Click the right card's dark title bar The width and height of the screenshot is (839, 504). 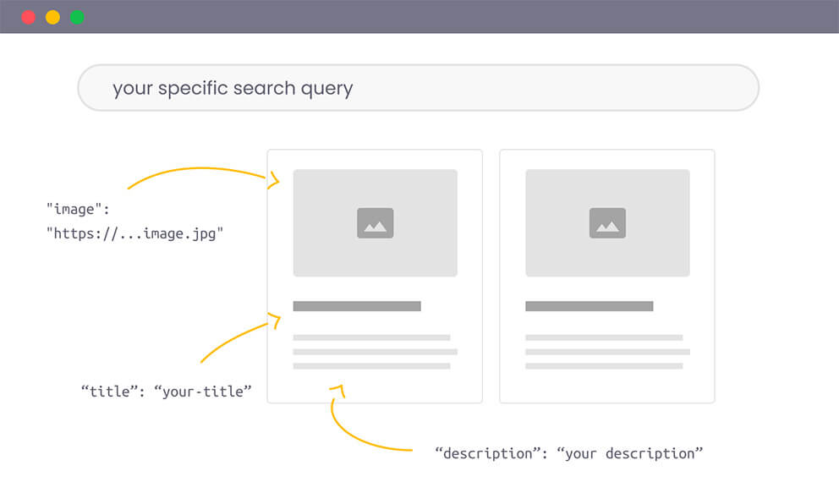pos(589,306)
